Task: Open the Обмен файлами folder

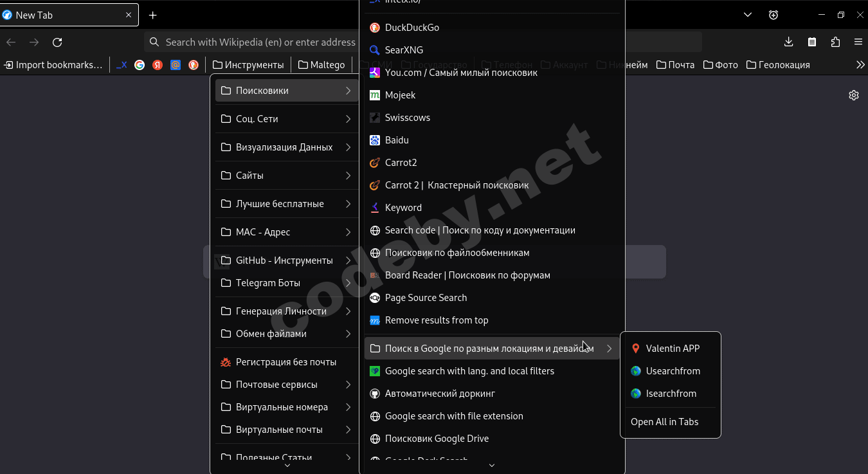Action: [286, 334]
